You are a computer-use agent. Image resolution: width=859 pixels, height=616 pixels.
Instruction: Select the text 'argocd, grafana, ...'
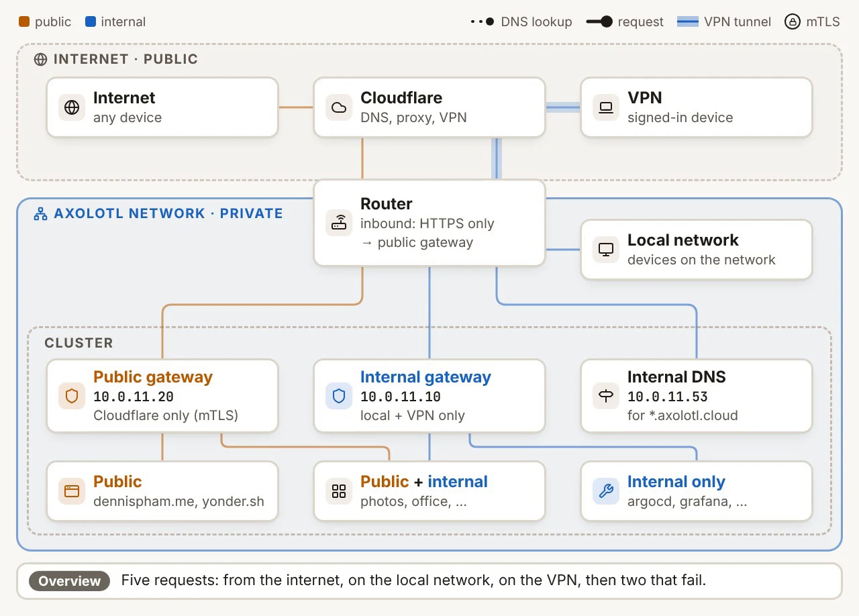click(x=687, y=501)
